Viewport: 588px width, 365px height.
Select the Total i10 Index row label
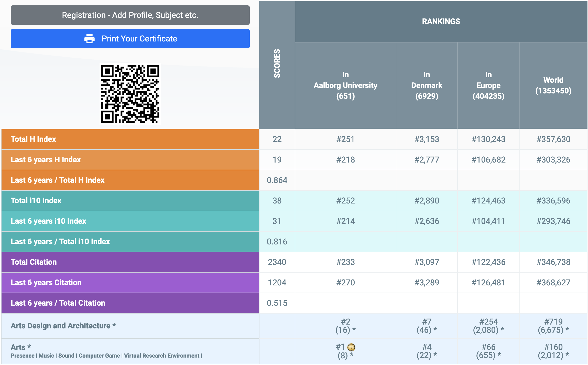click(36, 200)
